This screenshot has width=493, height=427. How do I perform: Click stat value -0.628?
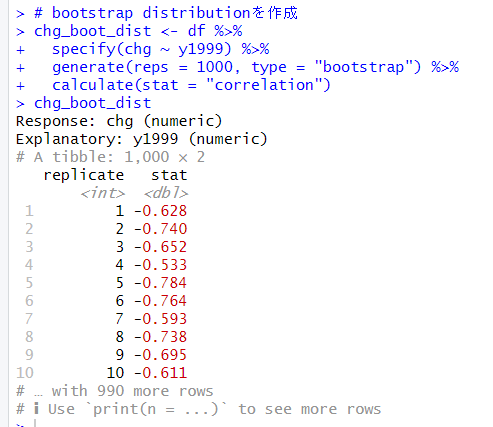(x=161, y=211)
